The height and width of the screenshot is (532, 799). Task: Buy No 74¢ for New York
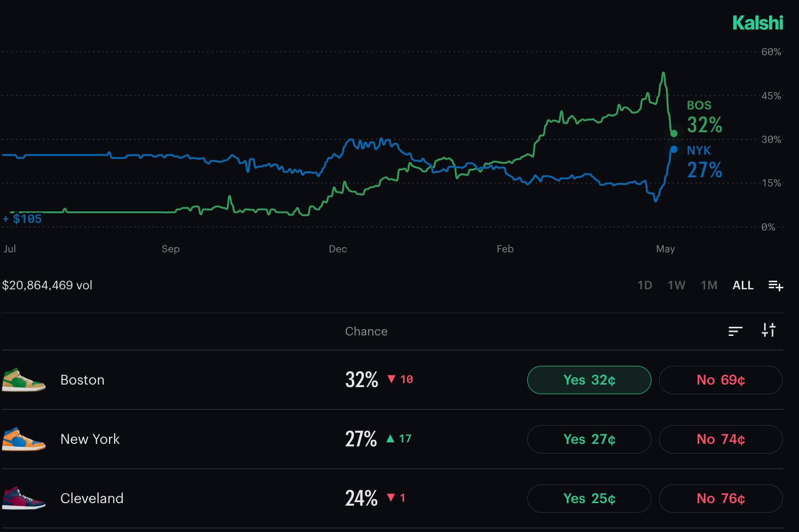pyautogui.click(x=721, y=439)
